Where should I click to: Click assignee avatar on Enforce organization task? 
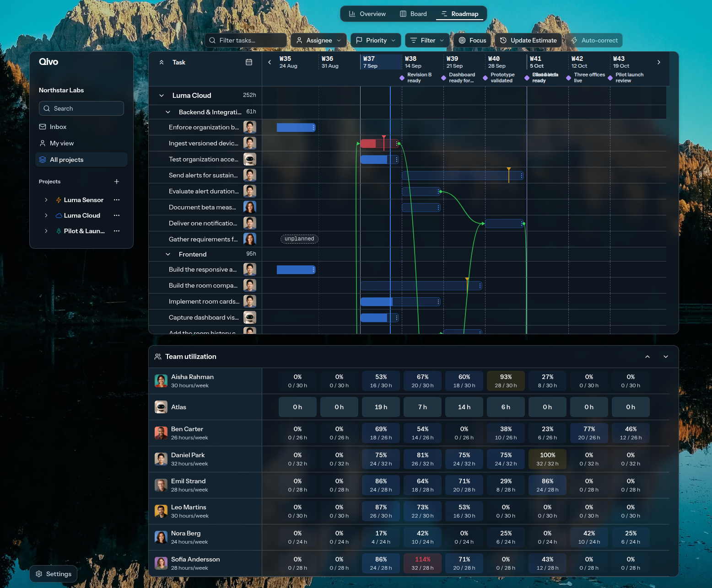coord(250,127)
